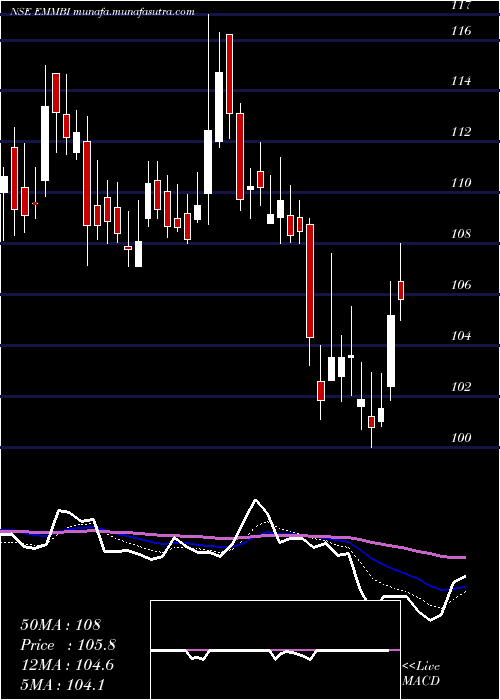Click the 'Price : 105.8' readout
The image size is (500, 700).
tap(68, 645)
